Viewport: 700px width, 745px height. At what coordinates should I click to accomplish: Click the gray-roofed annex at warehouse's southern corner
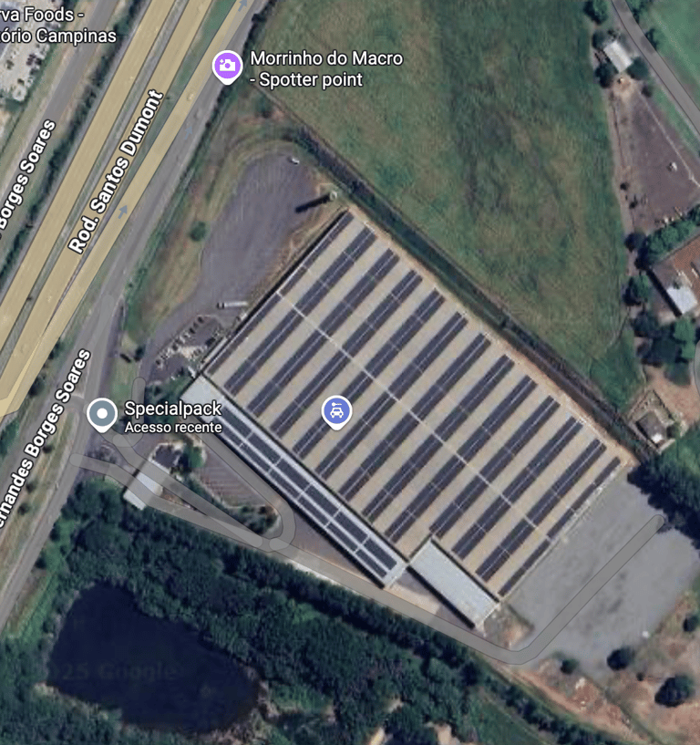[452, 583]
